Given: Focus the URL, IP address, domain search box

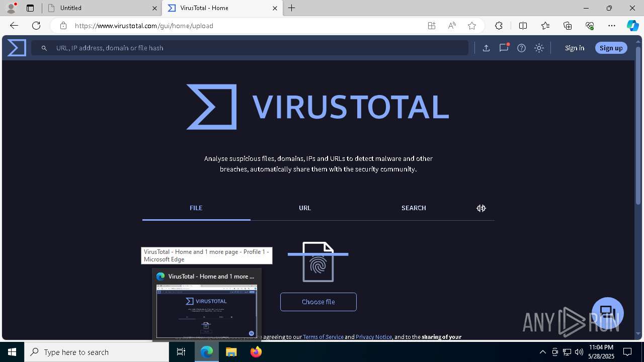Looking at the screenshot, I should pos(250,48).
